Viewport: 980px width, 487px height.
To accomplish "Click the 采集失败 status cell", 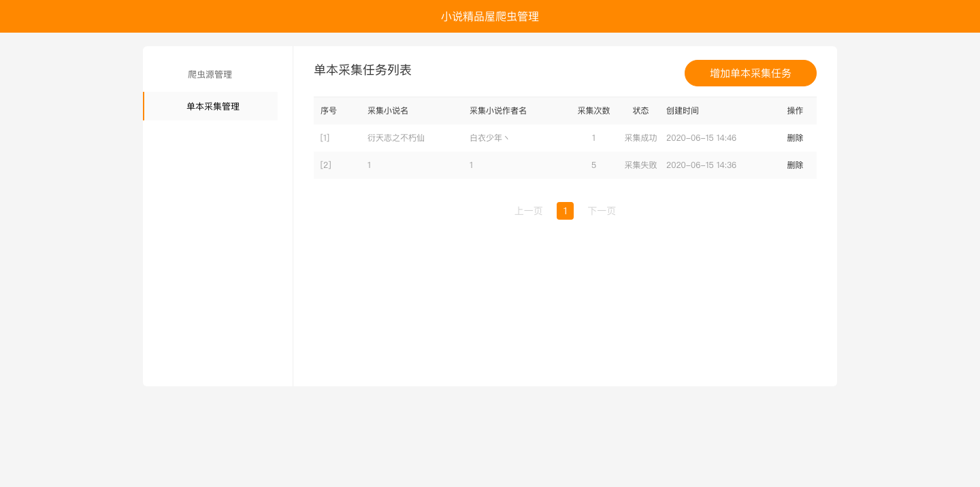I will [640, 165].
